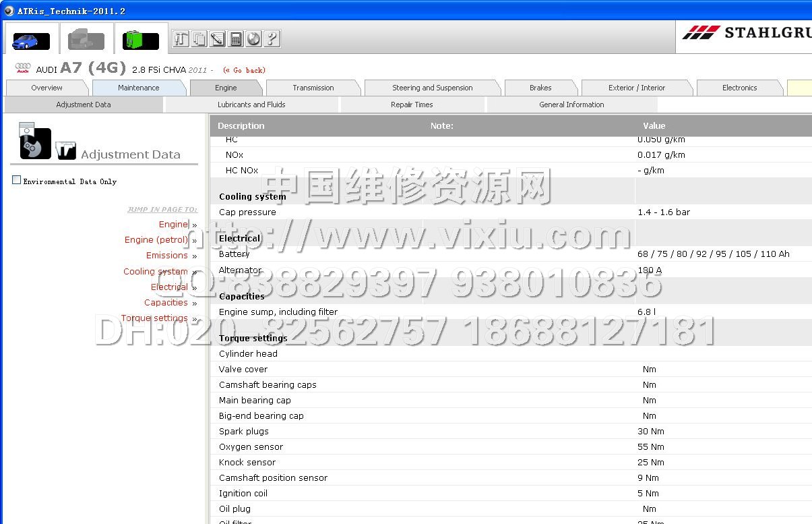Screen dimensions: 812x524
Task: Switch to the Transmission tab
Action: click(x=313, y=88)
